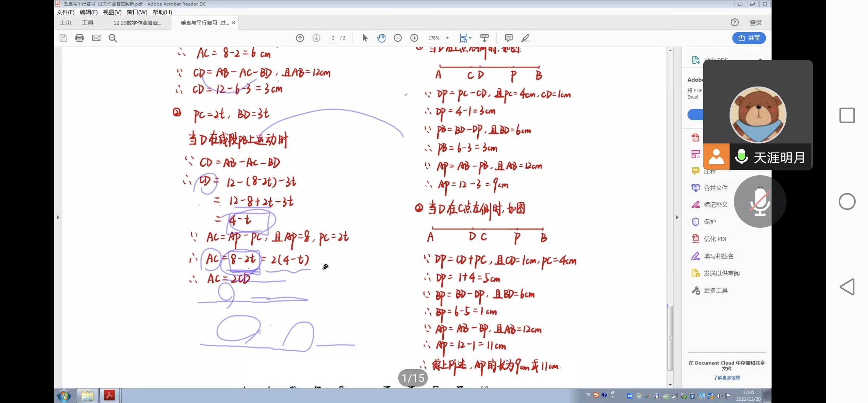Open Windows Start button on taskbar

coord(64,396)
